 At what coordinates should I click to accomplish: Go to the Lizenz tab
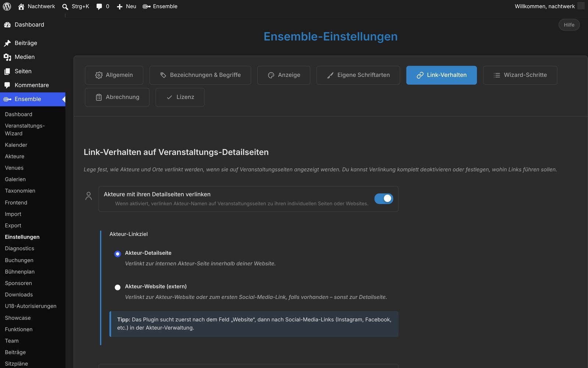point(180,97)
